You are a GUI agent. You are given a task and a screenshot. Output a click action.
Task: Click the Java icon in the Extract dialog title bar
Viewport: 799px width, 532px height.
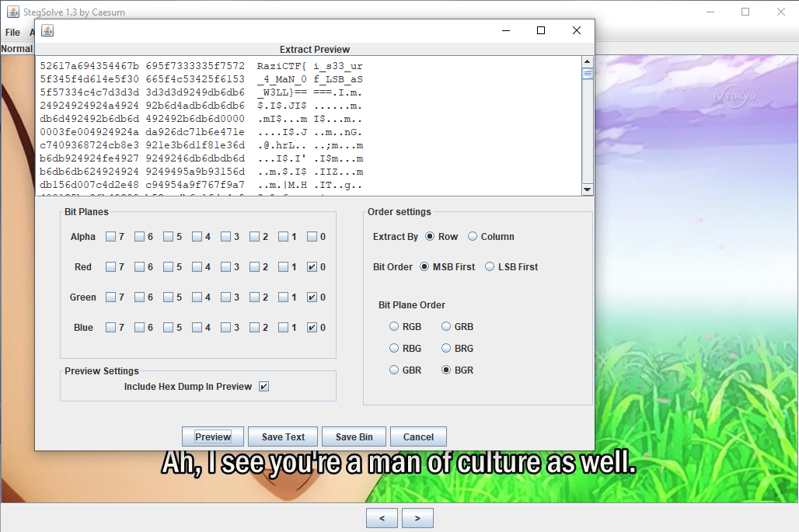click(47, 30)
